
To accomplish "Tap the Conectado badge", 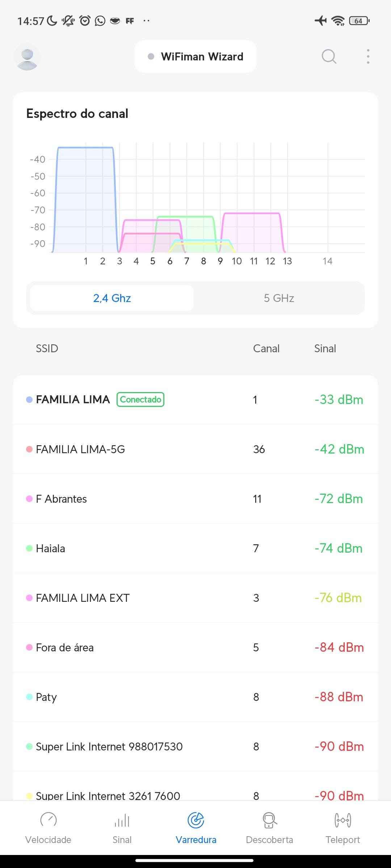I will 140,399.
